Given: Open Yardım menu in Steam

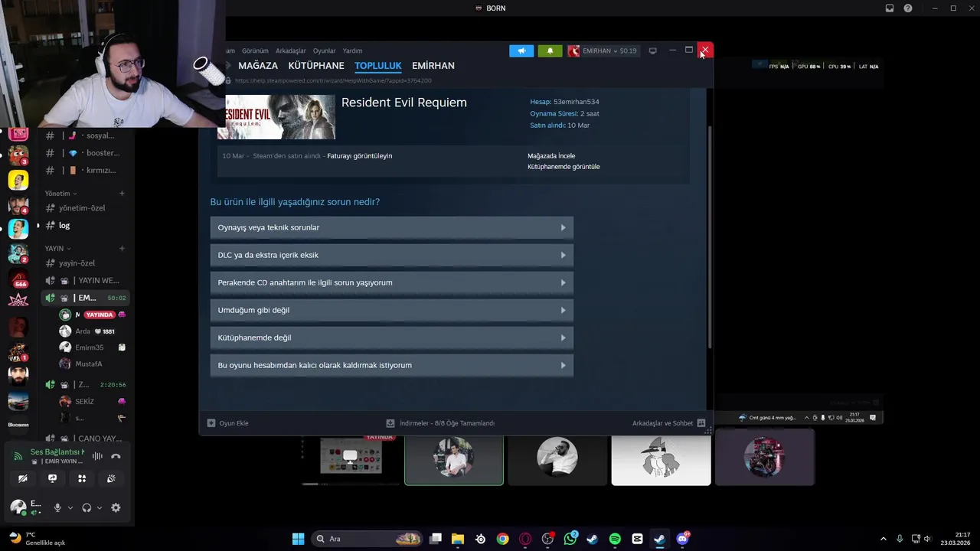Looking at the screenshot, I should pyautogui.click(x=352, y=51).
